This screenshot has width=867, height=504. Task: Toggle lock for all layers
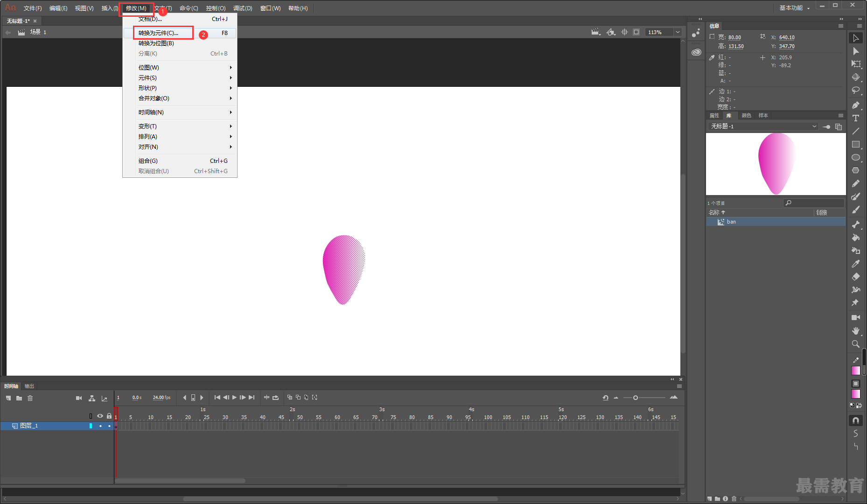(x=109, y=416)
